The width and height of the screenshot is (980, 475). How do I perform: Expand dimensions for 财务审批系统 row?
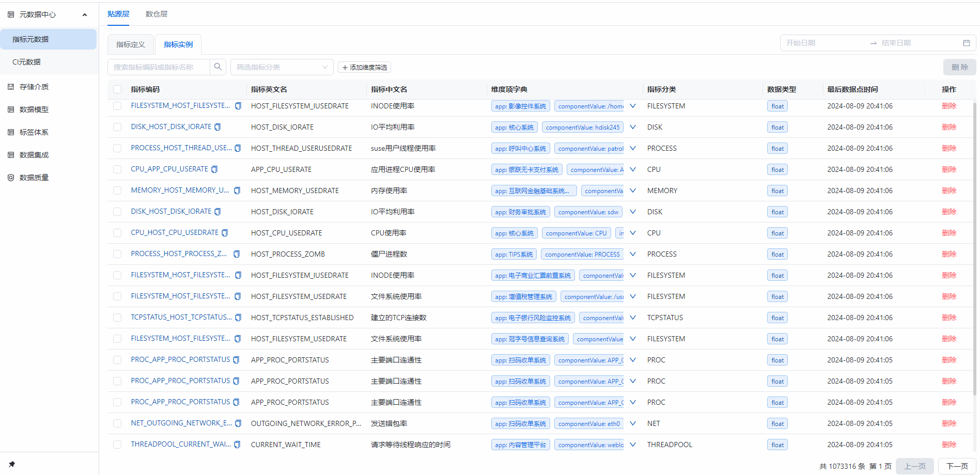coord(633,212)
